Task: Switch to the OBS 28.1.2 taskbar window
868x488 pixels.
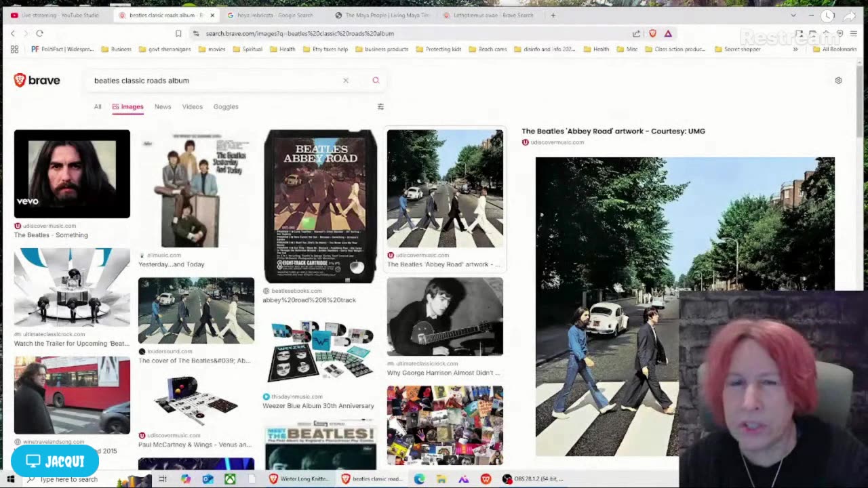Action: (x=533, y=479)
